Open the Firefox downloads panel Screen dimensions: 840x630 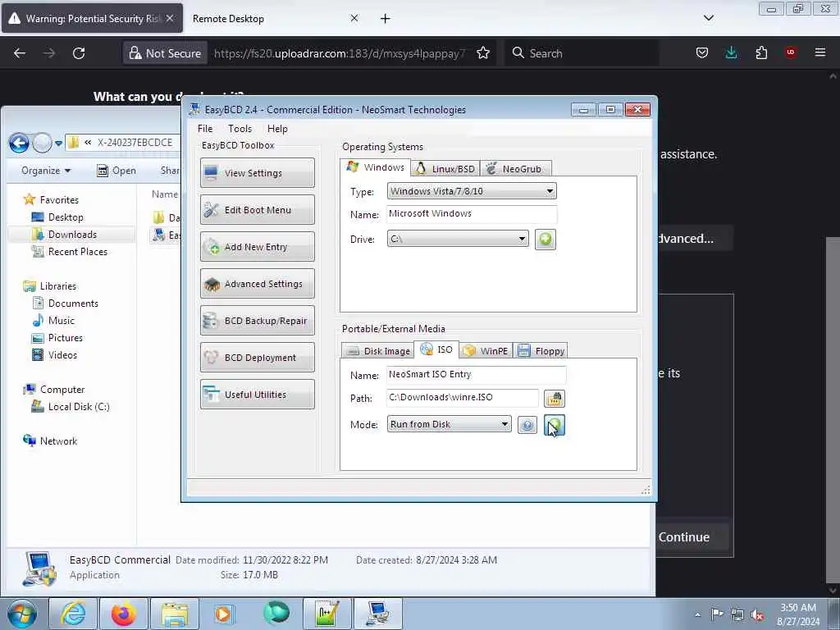(731, 53)
